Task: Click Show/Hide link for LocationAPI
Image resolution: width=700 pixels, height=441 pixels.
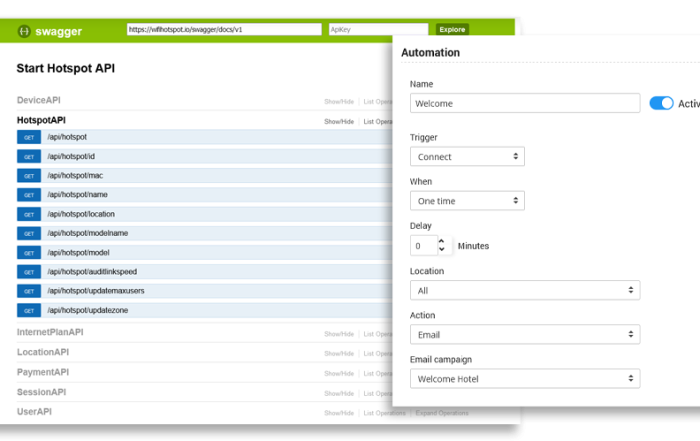Action: (x=339, y=354)
